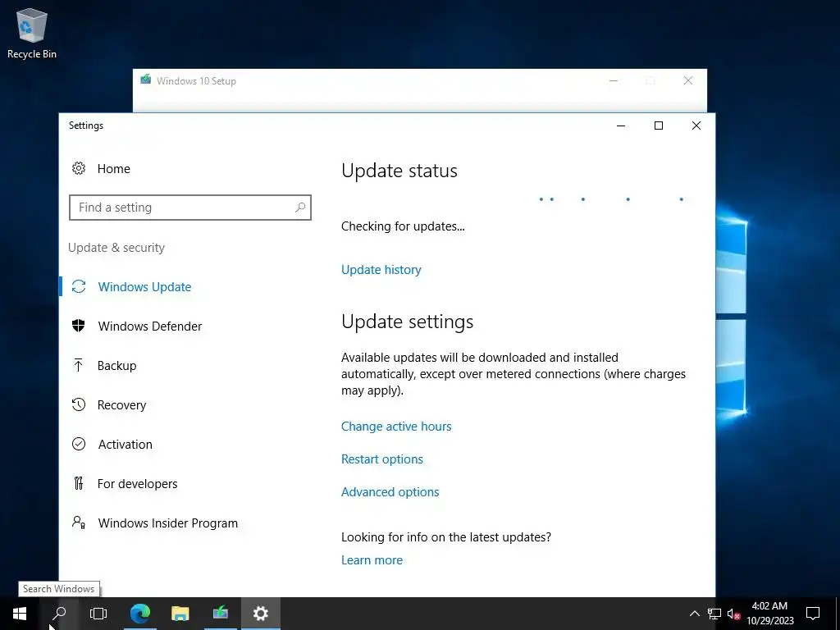
Task: Open the For developers page
Action: (x=137, y=484)
